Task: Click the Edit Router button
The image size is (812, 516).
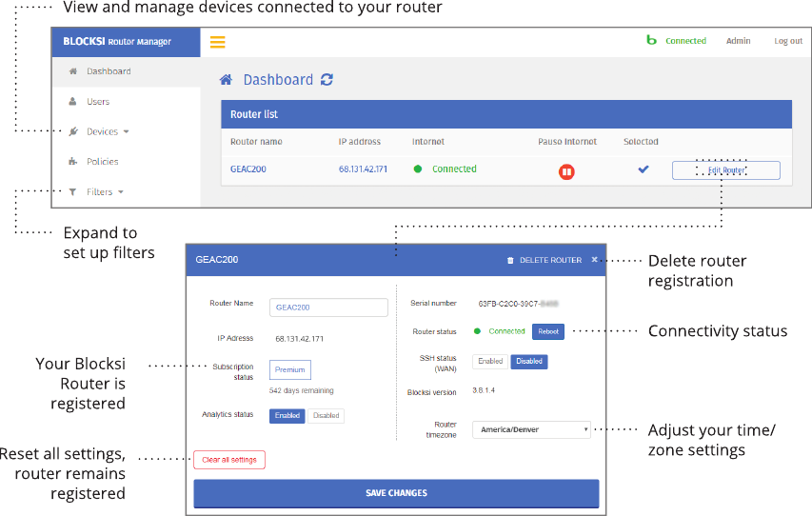Action: pos(726,169)
